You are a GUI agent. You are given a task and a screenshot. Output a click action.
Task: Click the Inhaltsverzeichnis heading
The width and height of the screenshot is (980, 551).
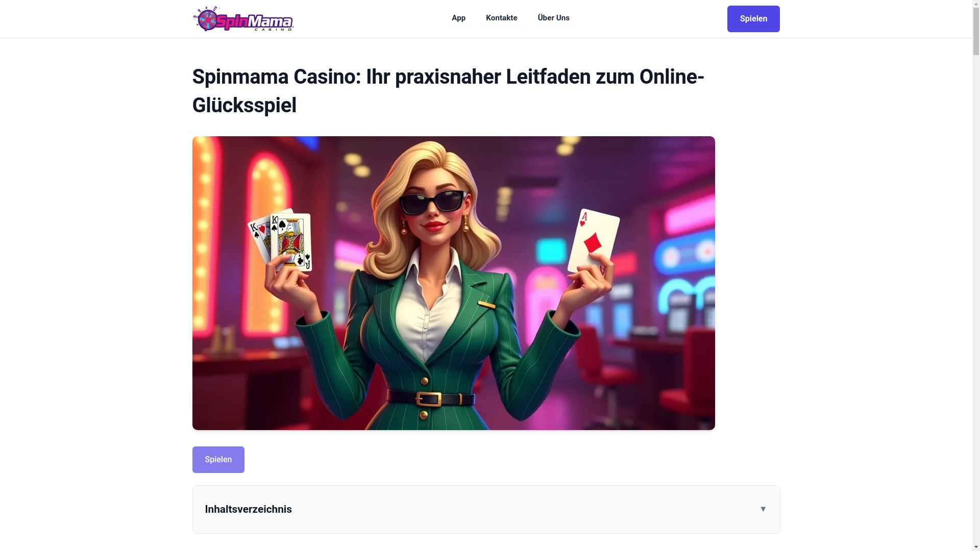coord(249,509)
